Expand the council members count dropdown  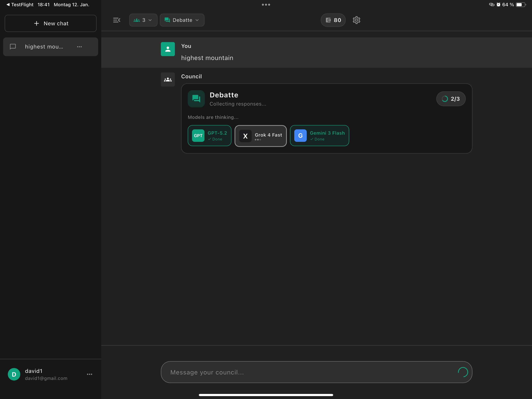143,20
